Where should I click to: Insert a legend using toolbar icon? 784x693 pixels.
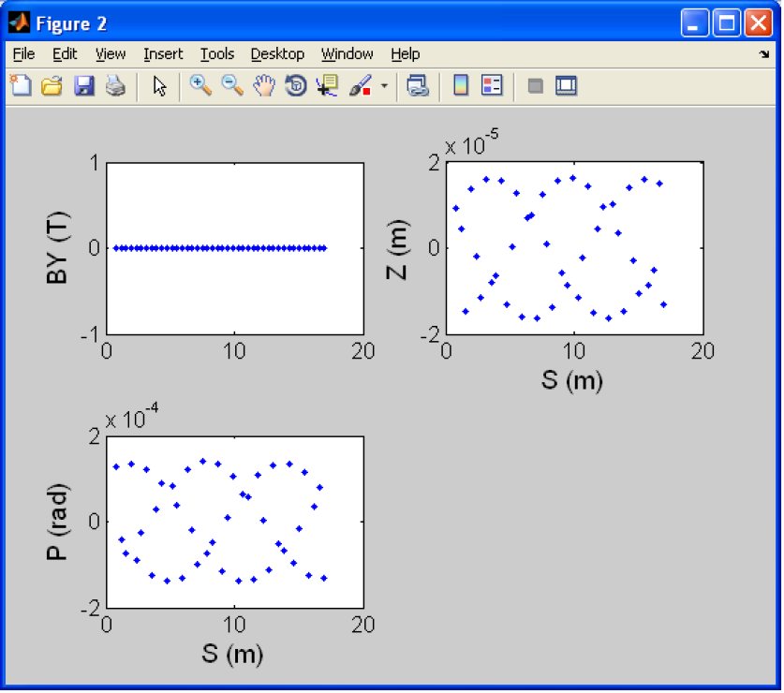[x=492, y=85]
